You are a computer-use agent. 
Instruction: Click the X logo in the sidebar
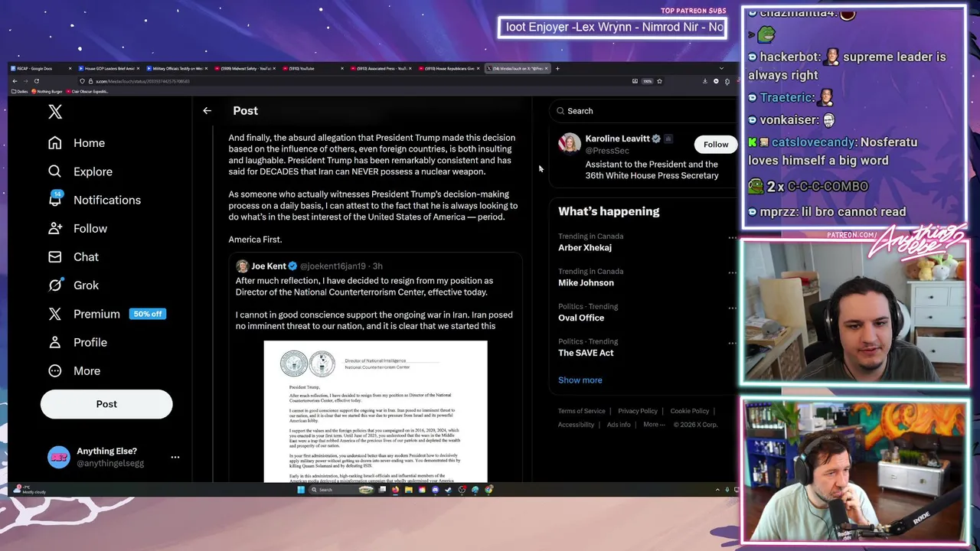[55, 112]
